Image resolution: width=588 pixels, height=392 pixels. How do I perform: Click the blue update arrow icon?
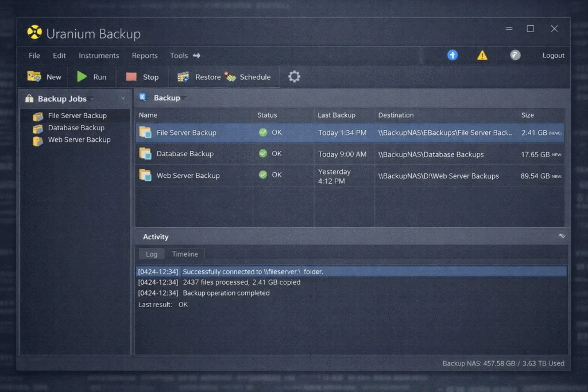click(452, 55)
